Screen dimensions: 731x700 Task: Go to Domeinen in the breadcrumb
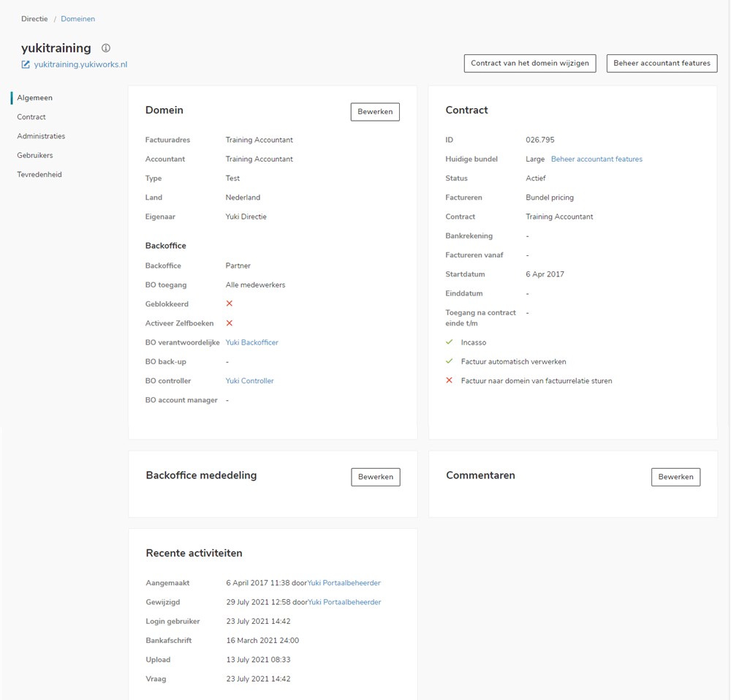point(78,19)
